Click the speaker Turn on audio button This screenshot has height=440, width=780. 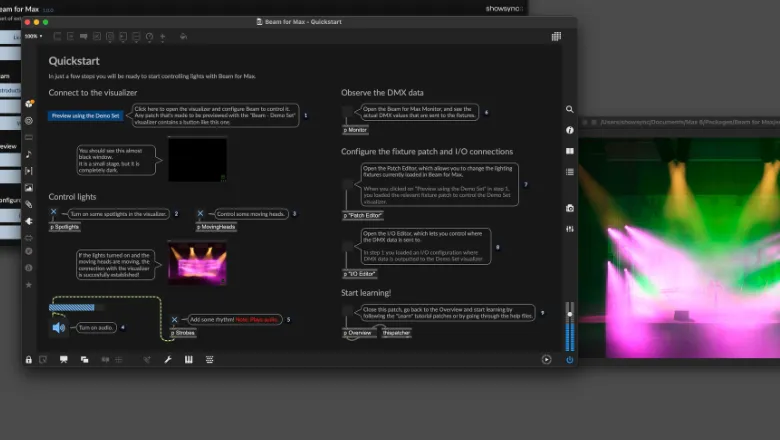59,327
